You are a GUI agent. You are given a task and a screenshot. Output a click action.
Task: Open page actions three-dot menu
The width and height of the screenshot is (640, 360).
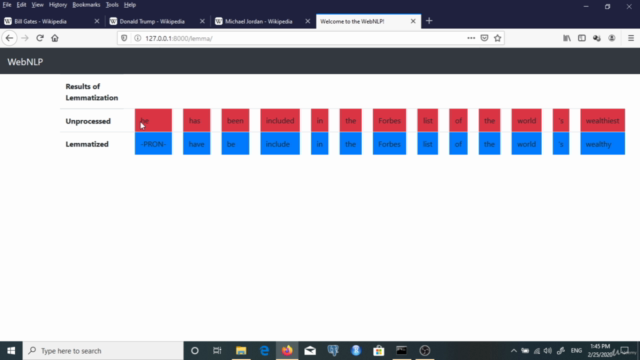[471, 38]
